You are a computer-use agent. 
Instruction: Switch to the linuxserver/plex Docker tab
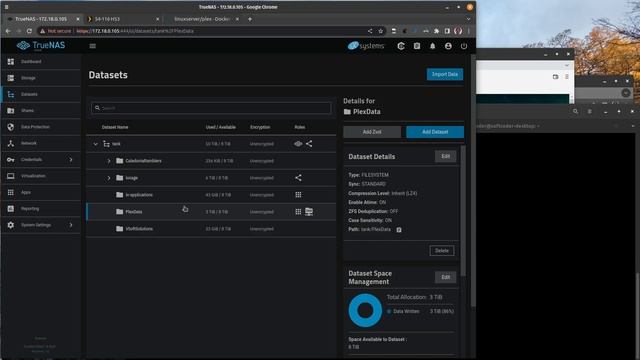point(203,19)
